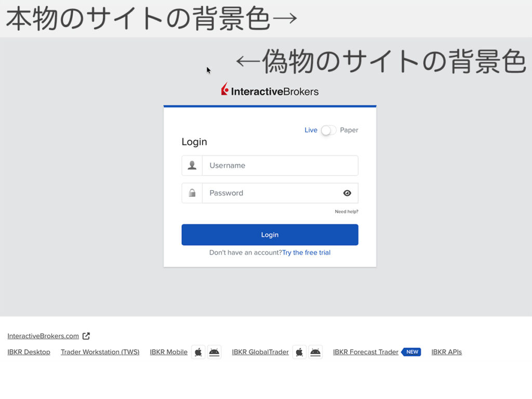The width and height of the screenshot is (532, 399).
Task: Open Trader Workstation (TWS) link
Action: click(100, 352)
